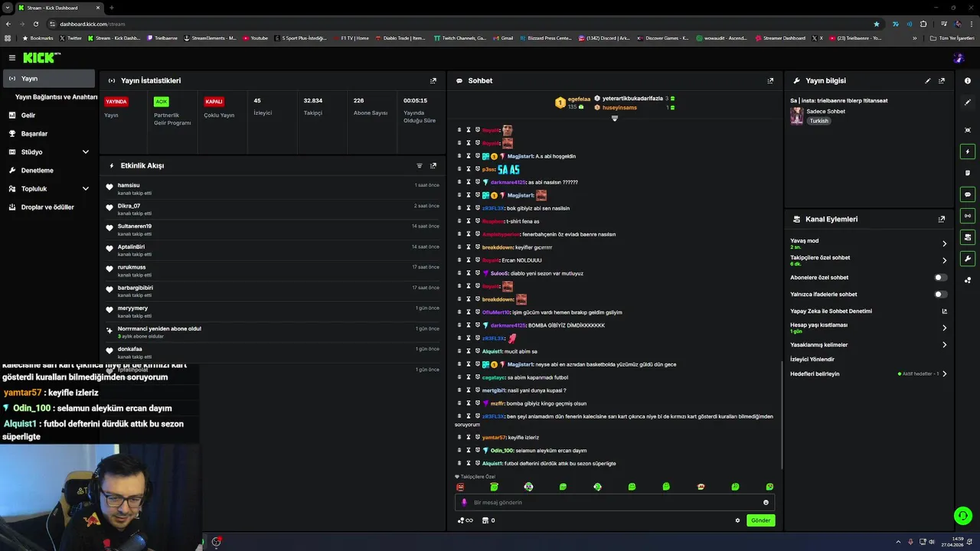
Task: Click the bubbles icon in right sidebar
Action: [x=968, y=280]
